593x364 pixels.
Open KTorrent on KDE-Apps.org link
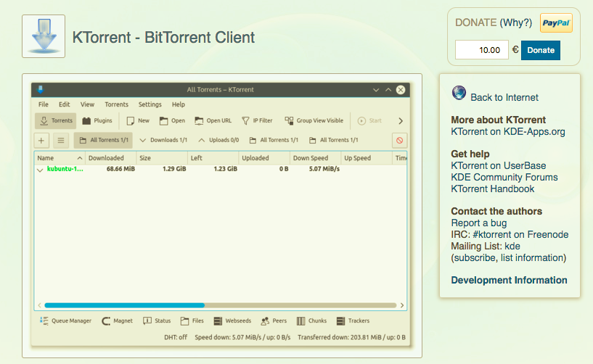pos(508,131)
